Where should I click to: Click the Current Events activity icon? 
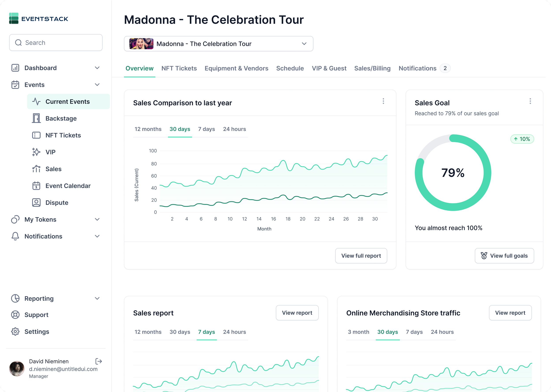point(36,102)
